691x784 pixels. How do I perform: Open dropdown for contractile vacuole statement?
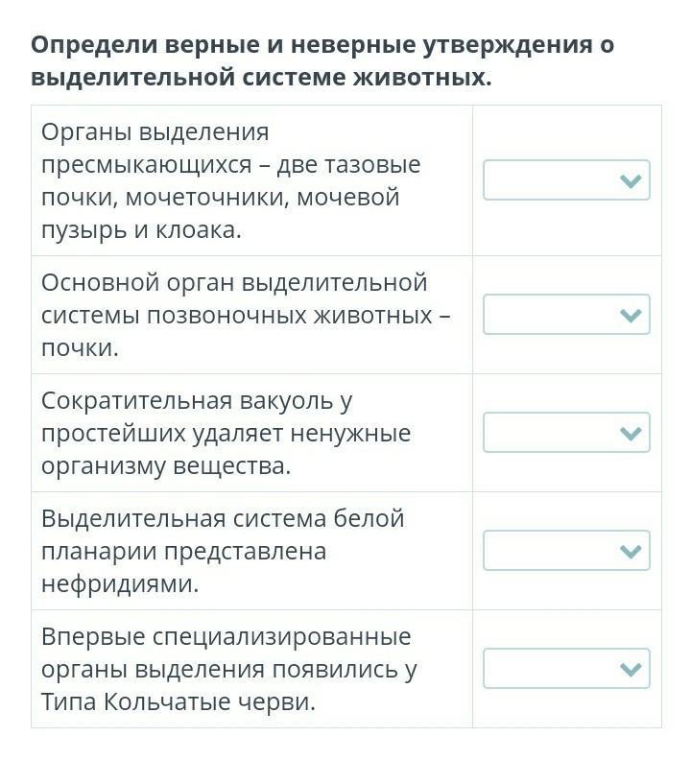coord(566,433)
